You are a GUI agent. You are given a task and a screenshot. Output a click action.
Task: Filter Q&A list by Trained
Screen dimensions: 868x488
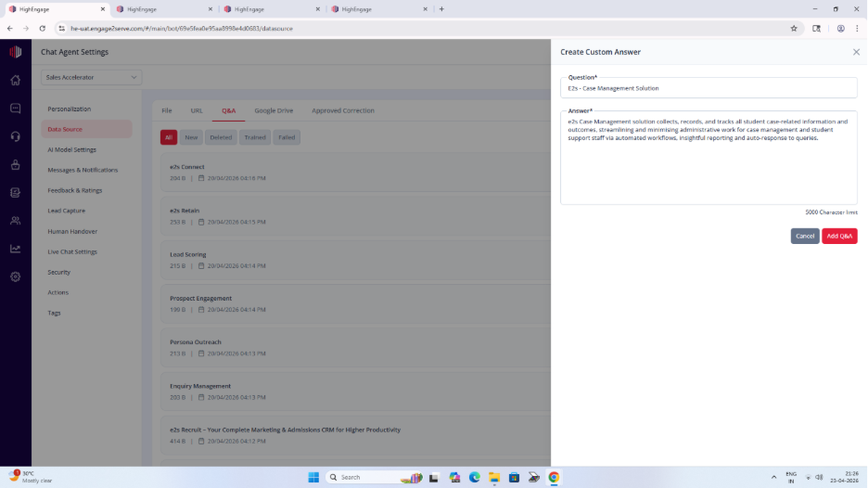pyautogui.click(x=255, y=137)
